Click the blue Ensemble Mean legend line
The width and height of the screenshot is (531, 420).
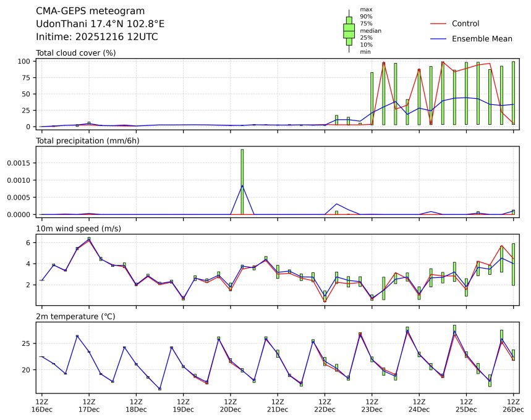438,39
